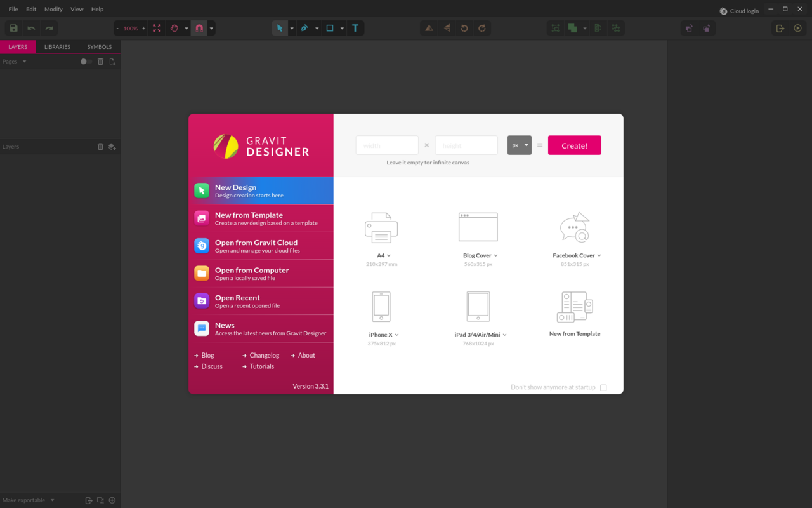Check Don't show anymore at startup
Screen dimensions: 812x508
(603, 387)
